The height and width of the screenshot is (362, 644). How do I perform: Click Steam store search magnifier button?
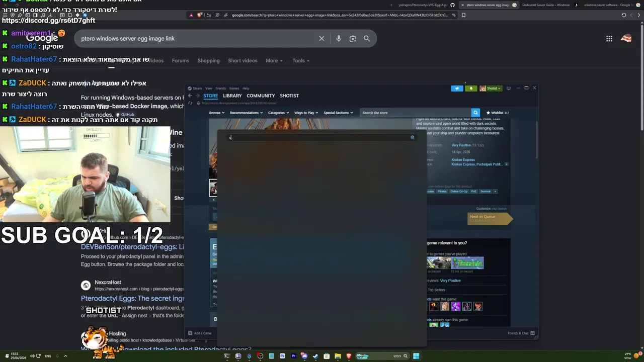(x=475, y=113)
